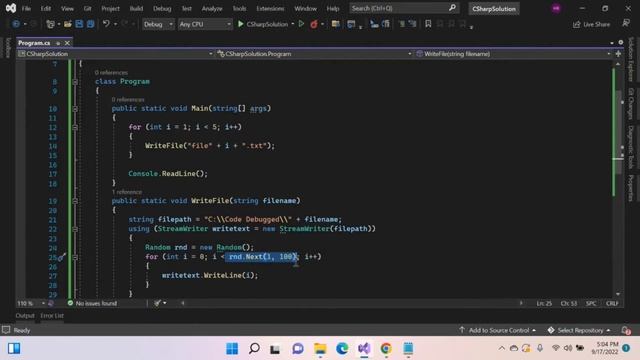This screenshot has width=640, height=360.
Task: Collapse the Main method outlining node
Action: click(75, 109)
